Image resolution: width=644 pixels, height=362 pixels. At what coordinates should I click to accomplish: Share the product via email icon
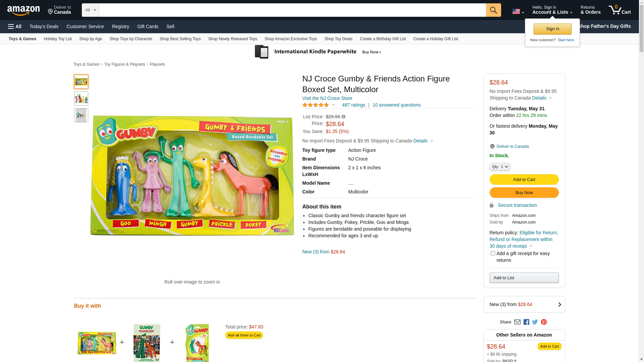[517, 322]
